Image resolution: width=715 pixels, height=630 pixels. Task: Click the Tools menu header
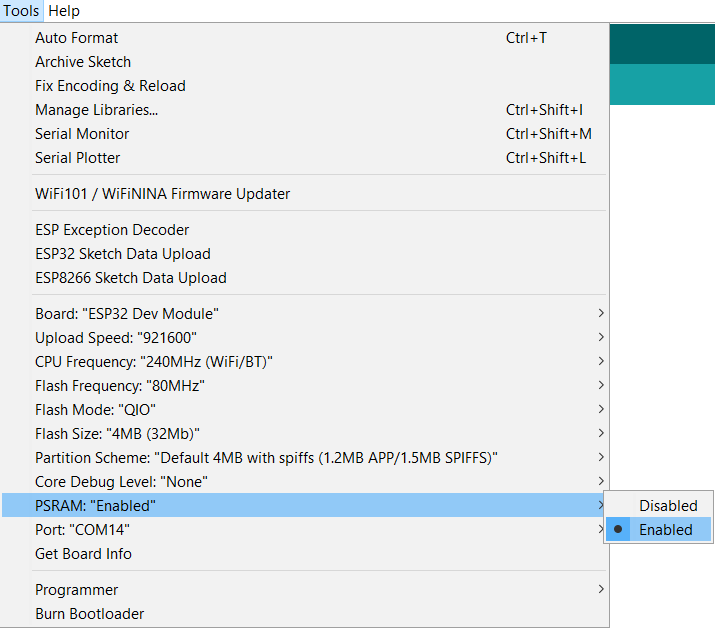point(22,11)
